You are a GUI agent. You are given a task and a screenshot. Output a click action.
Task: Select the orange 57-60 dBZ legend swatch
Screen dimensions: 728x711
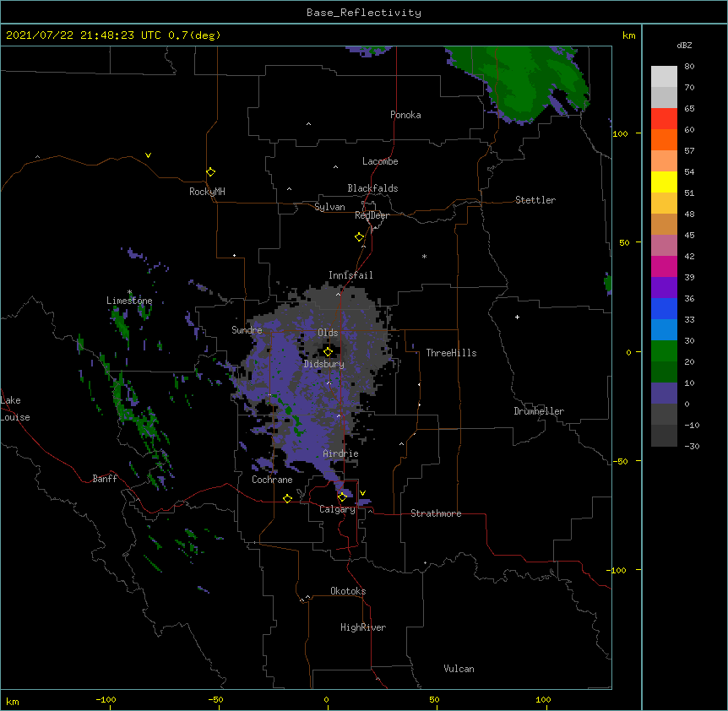coord(664,139)
